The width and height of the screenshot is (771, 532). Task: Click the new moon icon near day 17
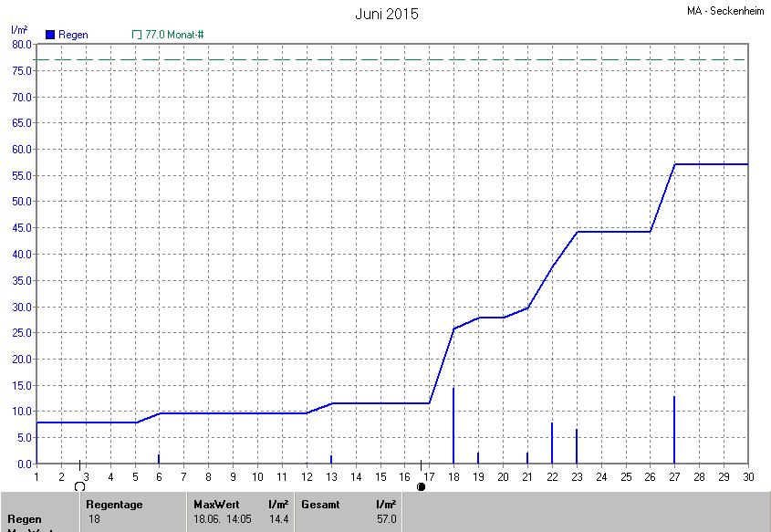pos(421,487)
